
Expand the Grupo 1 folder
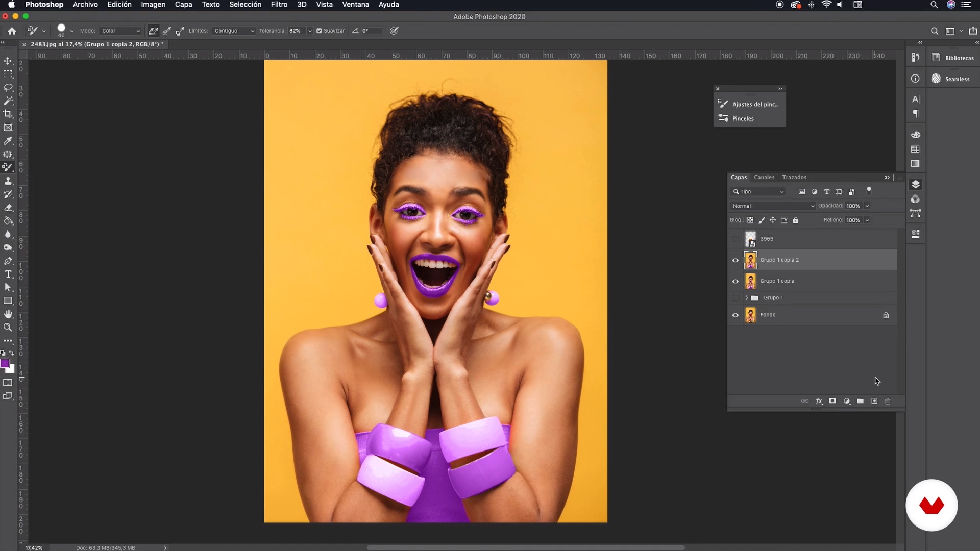(x=747, y=298)
